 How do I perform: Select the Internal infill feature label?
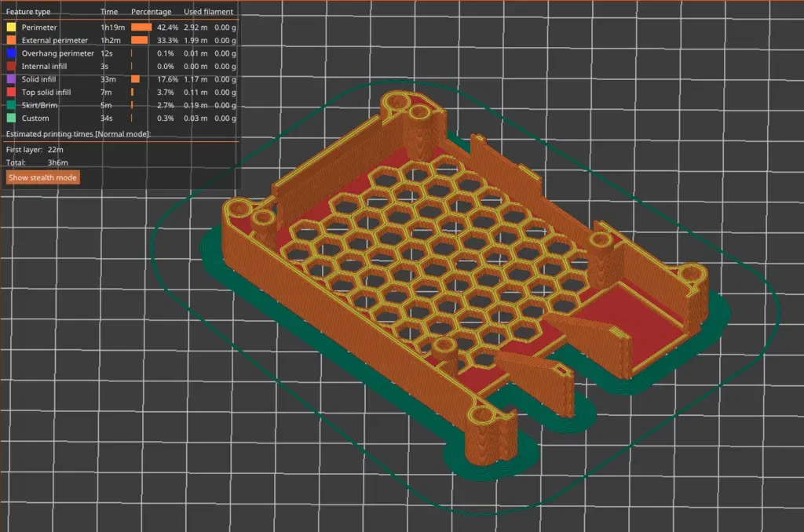[x=44, y=66]
